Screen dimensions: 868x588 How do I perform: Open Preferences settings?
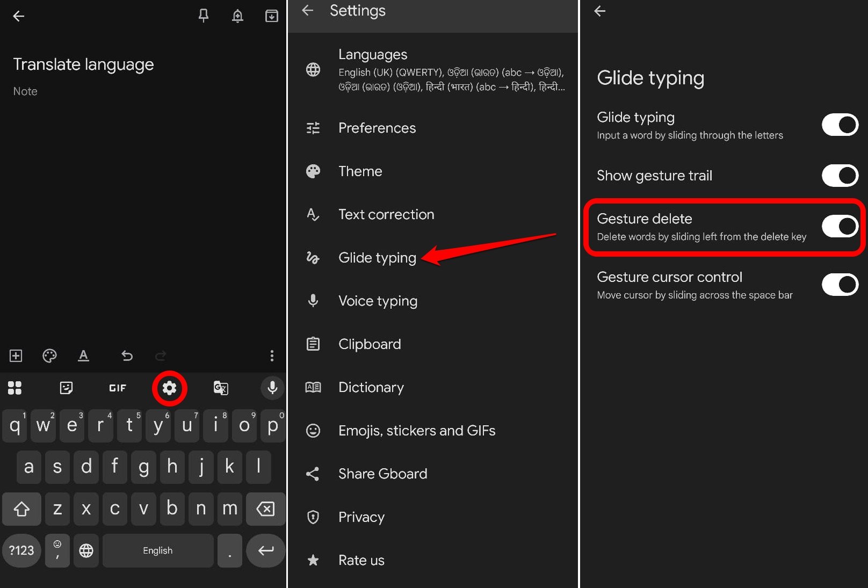(433, 128)
